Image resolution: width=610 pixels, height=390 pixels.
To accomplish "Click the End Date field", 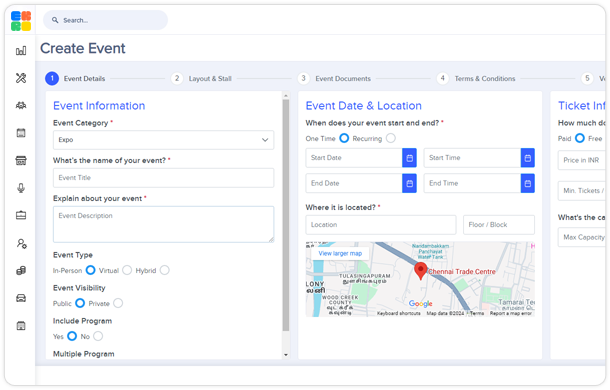I will pos(354,183).
